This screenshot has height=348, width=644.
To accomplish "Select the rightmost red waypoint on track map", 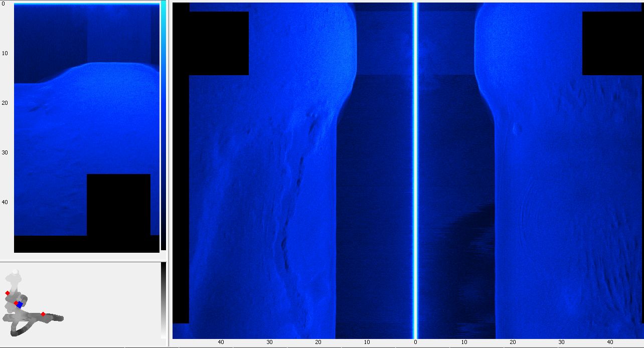I will pyautogui.click(x=43, y=314).
